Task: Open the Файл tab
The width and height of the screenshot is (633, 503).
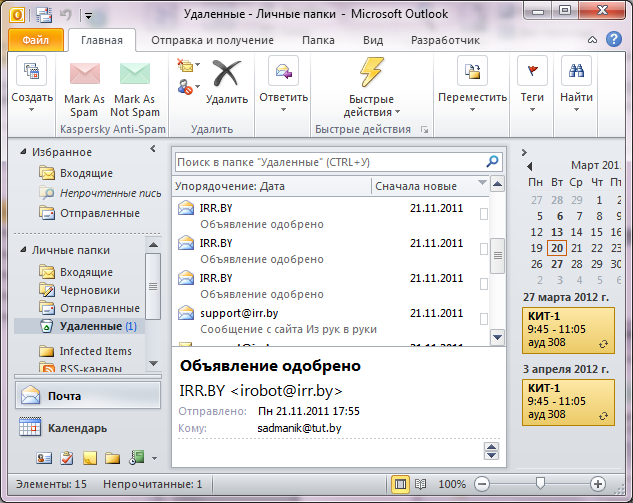Action: point(36,40)
